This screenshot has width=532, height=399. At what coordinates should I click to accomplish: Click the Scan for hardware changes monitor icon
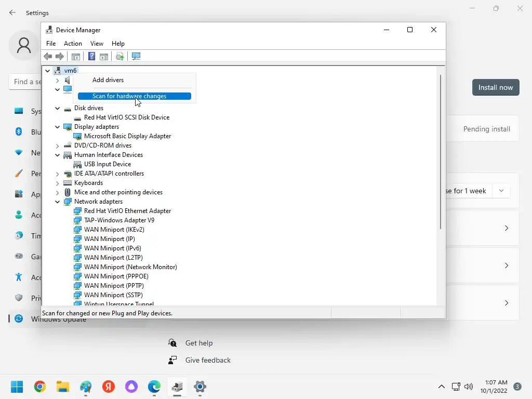click(136, 56)
